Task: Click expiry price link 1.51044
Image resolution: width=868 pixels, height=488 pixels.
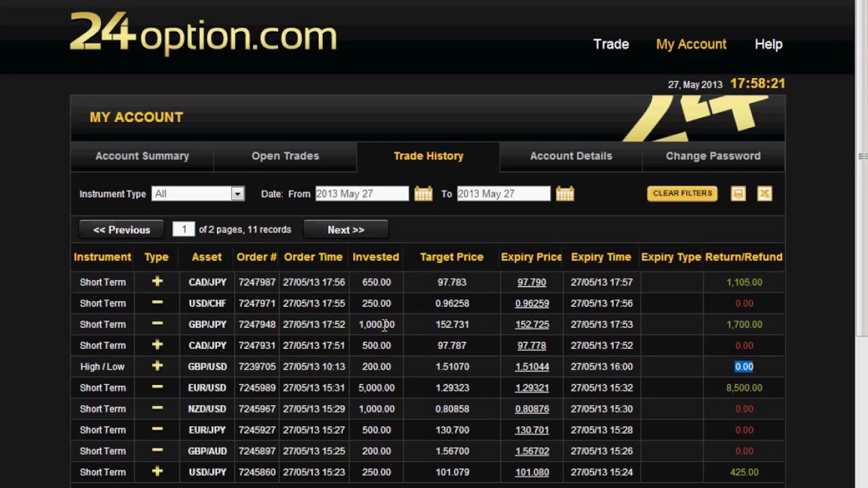Action: (x=532, y=366)
